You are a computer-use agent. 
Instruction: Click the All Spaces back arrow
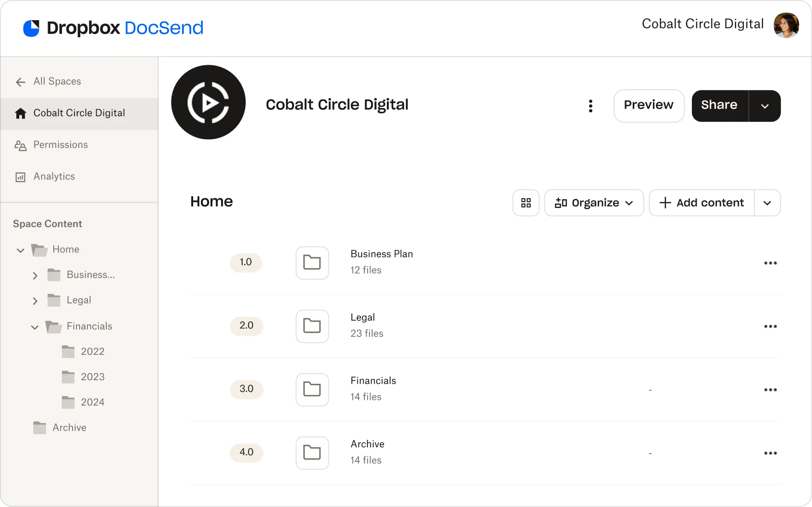tap(21, 82)
